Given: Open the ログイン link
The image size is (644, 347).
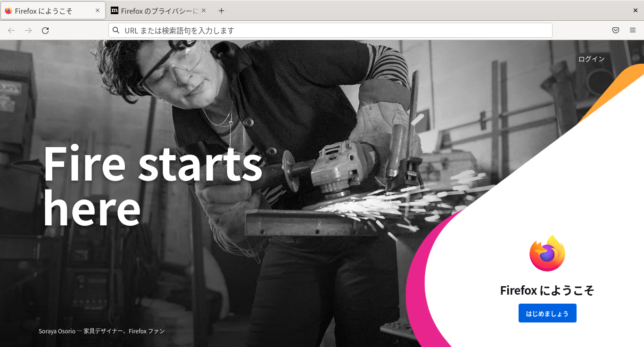Looking at the screenshot, I should click(591, 59).
